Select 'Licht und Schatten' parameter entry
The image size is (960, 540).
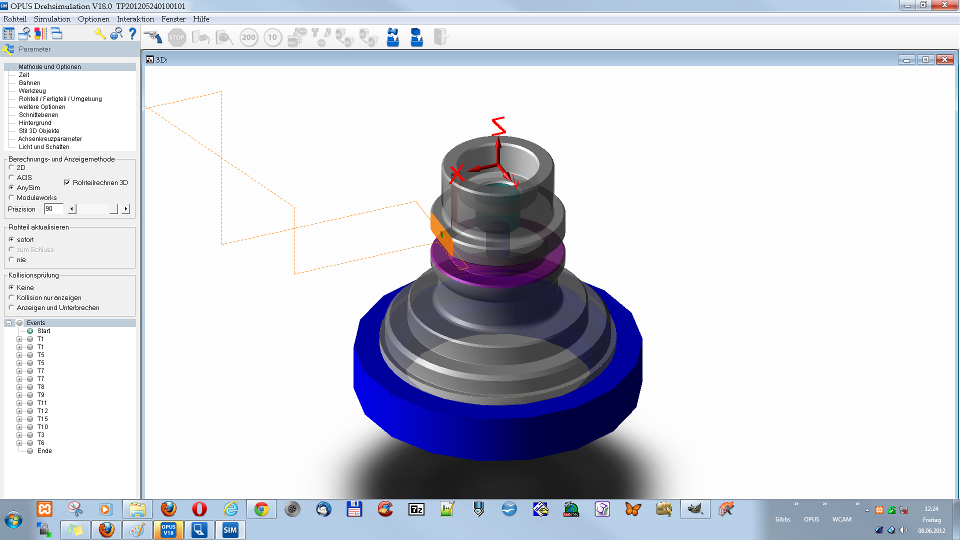[x=43, y=147]
